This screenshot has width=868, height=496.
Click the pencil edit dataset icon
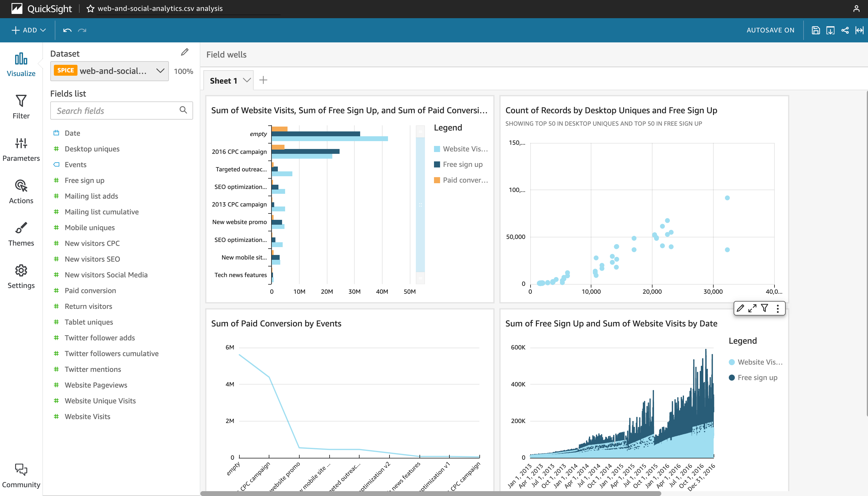point(185,52)
